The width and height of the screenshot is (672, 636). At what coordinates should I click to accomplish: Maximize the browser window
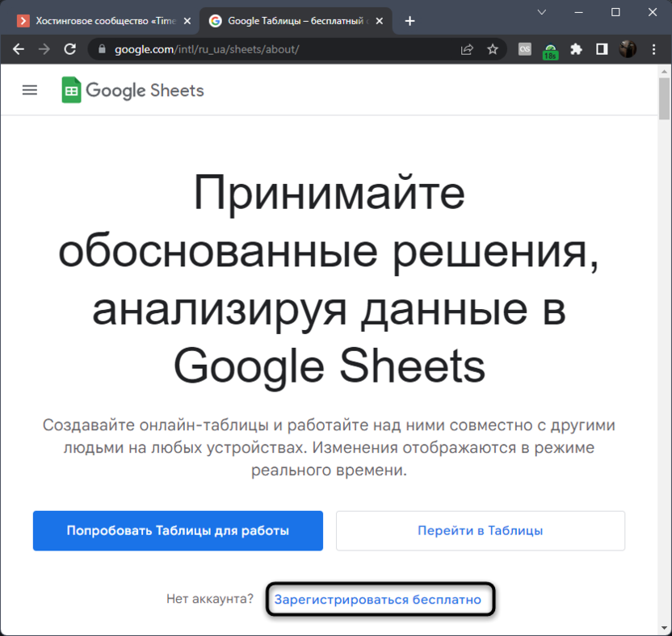point(615,12)
